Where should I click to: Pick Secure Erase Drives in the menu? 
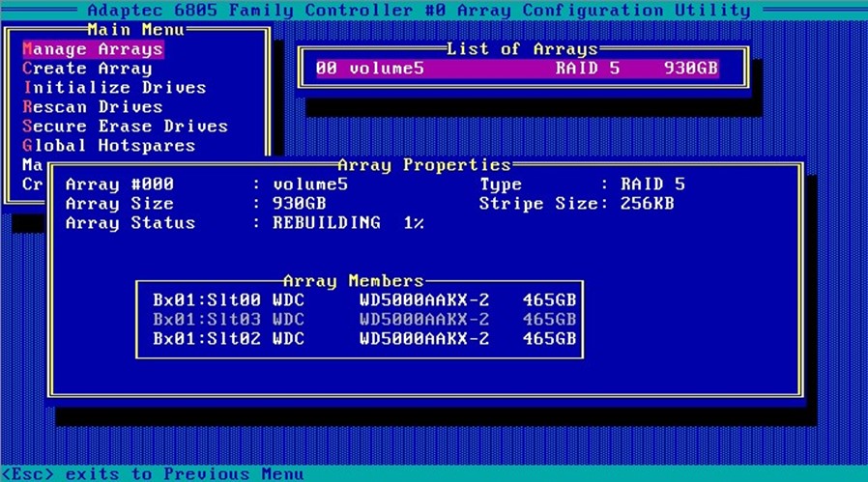click(125, 127)
